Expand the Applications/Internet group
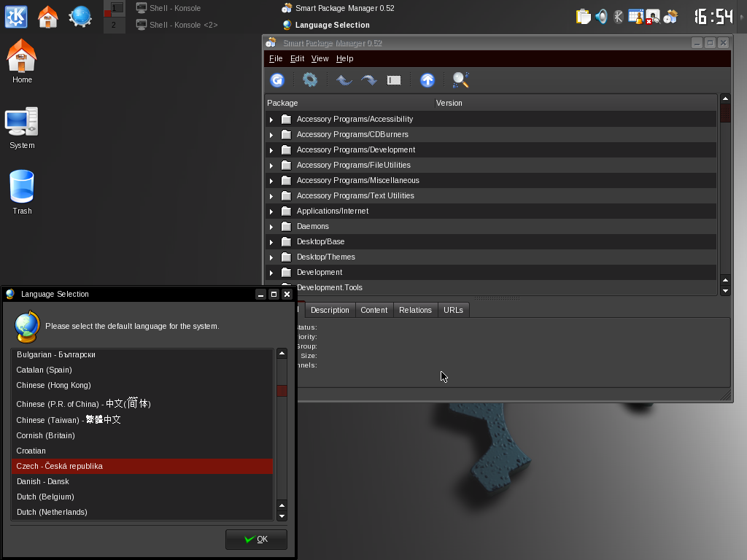Viewport: 747px width, 560px height. [271, 211]
